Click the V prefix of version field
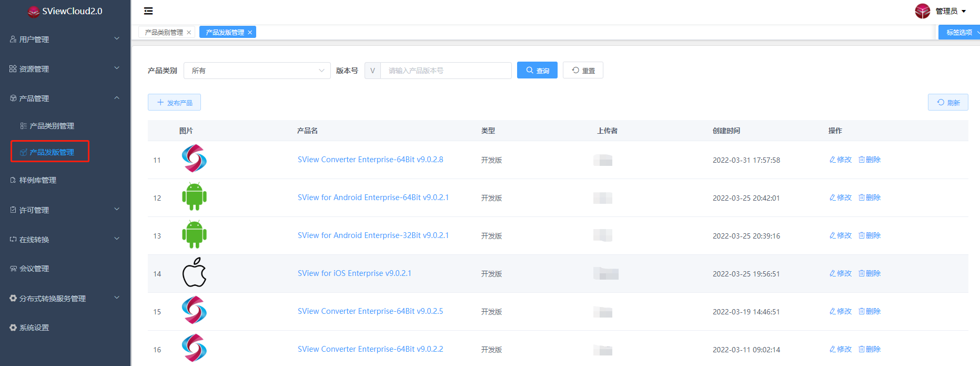This screenshot has height=366, width=980. (372, 71)
